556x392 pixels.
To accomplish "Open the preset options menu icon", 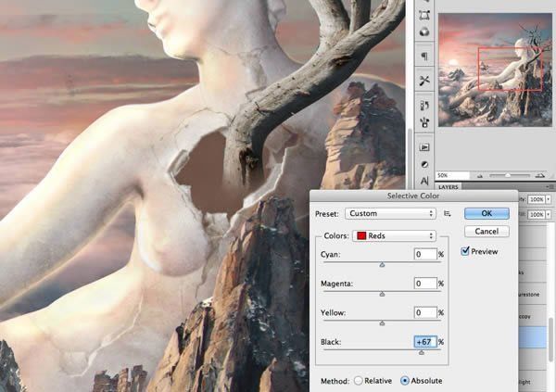I will pos(448,213).
